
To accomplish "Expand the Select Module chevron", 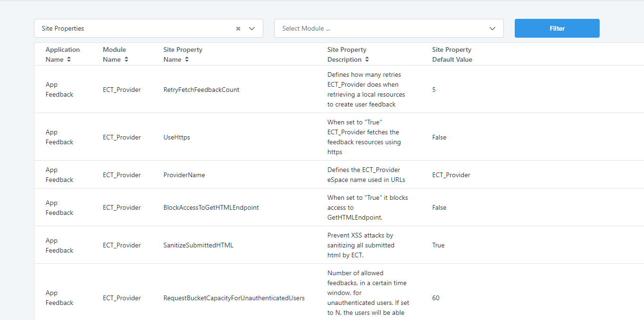I will [x=492, y=28].
